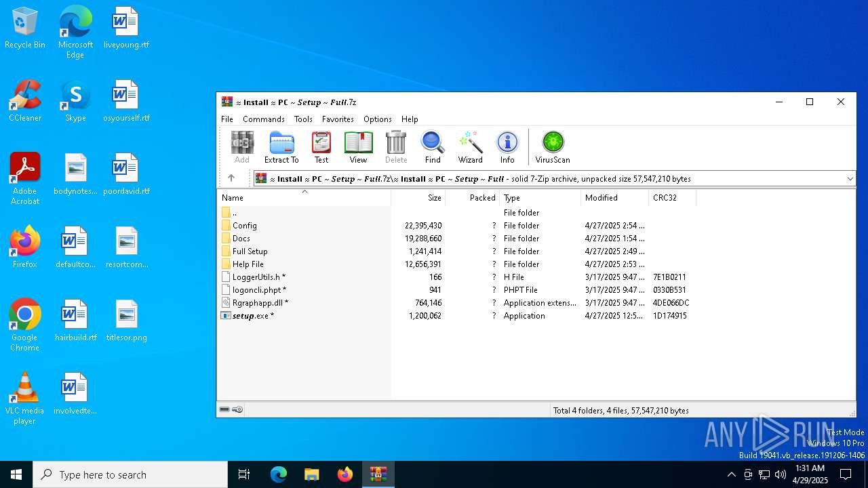Select the Docs folder icon

point(226,238)
